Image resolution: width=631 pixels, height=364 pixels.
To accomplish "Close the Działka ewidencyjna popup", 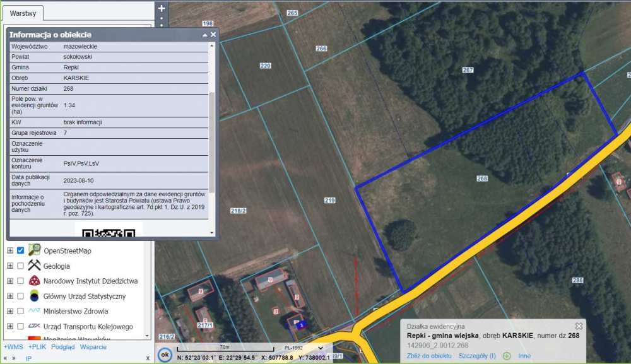I will coord(579,326).
